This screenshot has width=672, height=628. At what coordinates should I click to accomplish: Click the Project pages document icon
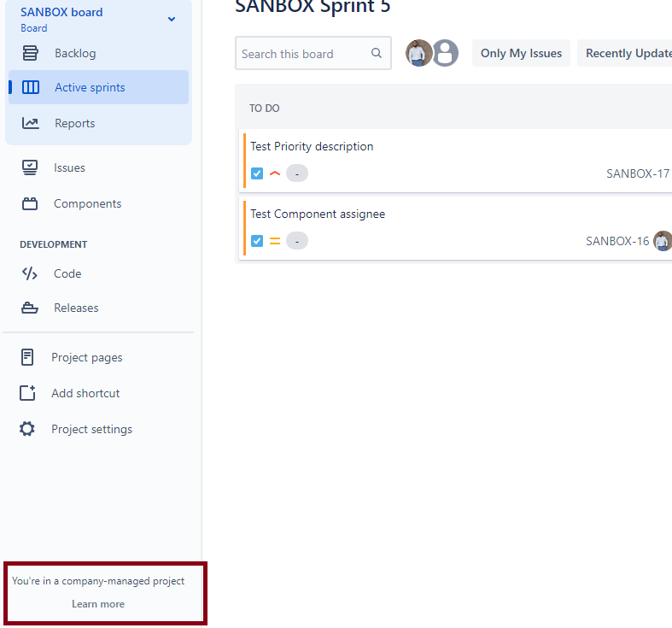click(27, 357)
